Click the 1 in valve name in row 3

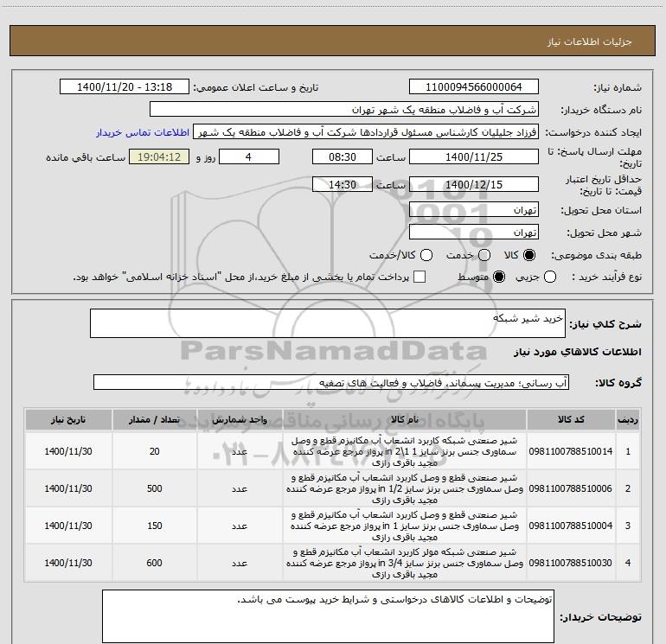405,526
